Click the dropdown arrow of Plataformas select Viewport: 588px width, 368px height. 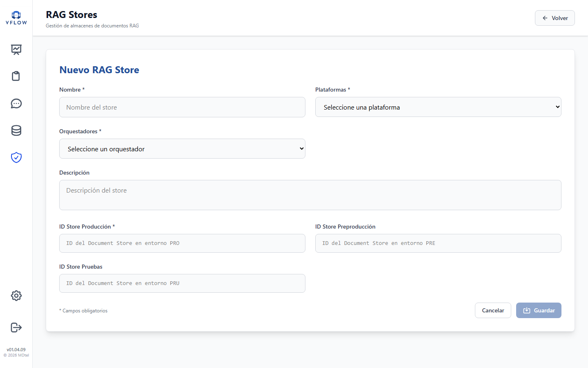click(x=557, y=107)
